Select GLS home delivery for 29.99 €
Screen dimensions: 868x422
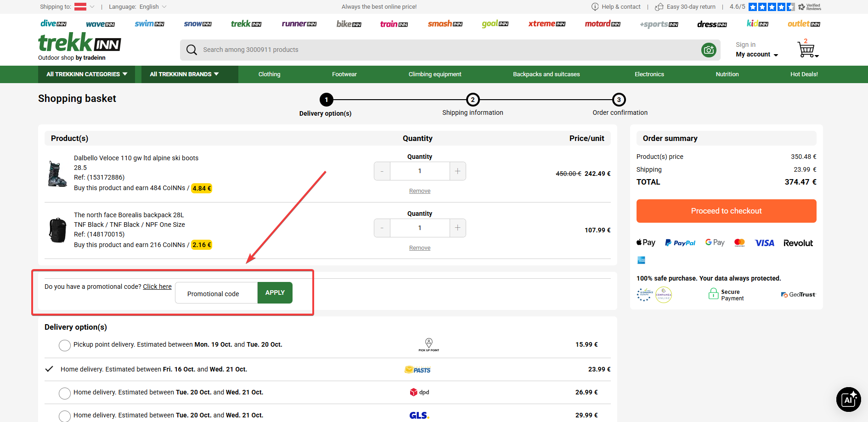tap(65, 416)
